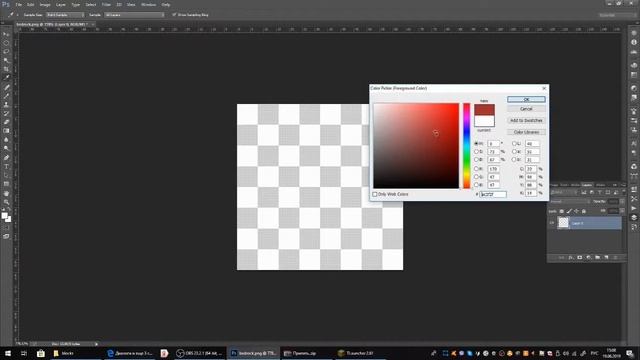Screen dimensions: 640x360
Task: Select the Quick Selection tool
Action: [6, 60]
